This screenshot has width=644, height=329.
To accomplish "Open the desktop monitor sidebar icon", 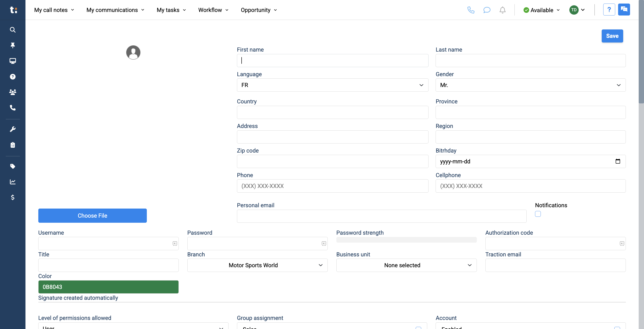I will pyautogui.click(x=12, y=61).
